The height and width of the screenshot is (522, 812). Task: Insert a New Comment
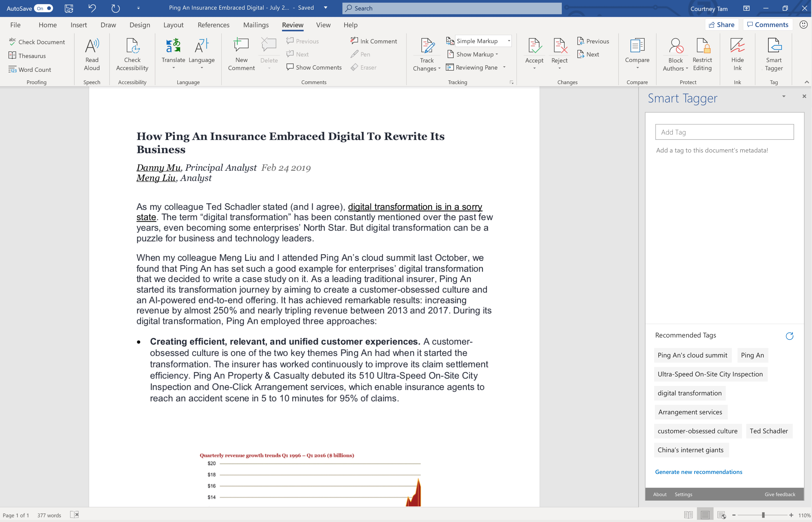pos(241,54)
